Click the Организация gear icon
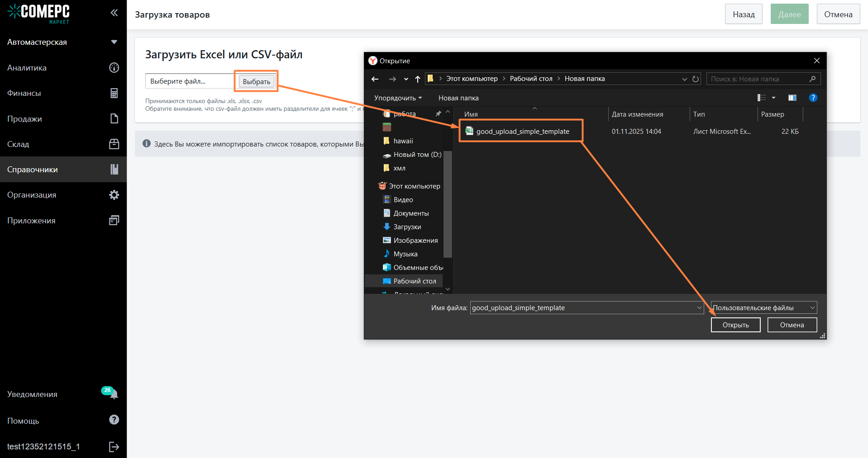 pyautogui.click(x=114, y=195)
